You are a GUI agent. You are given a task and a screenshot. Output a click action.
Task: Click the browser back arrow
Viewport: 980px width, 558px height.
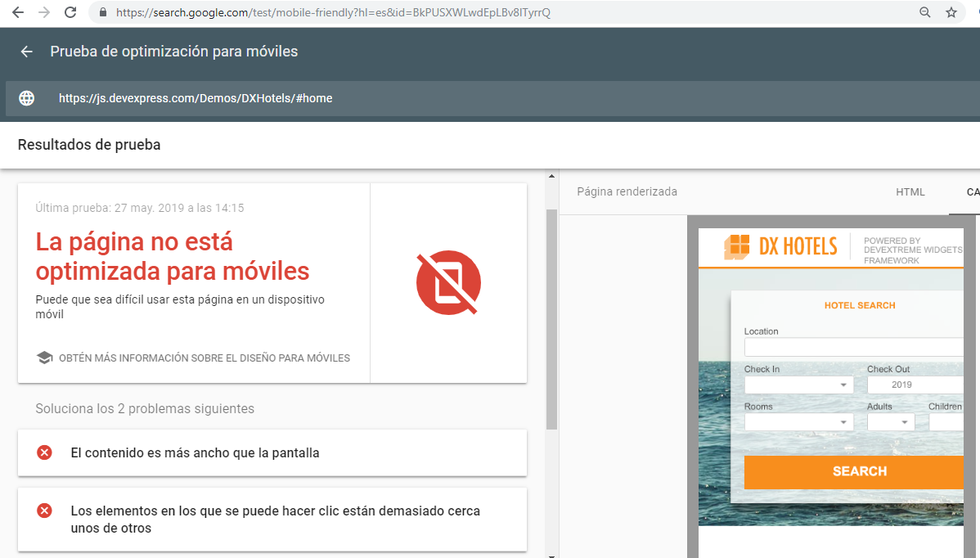17,12
